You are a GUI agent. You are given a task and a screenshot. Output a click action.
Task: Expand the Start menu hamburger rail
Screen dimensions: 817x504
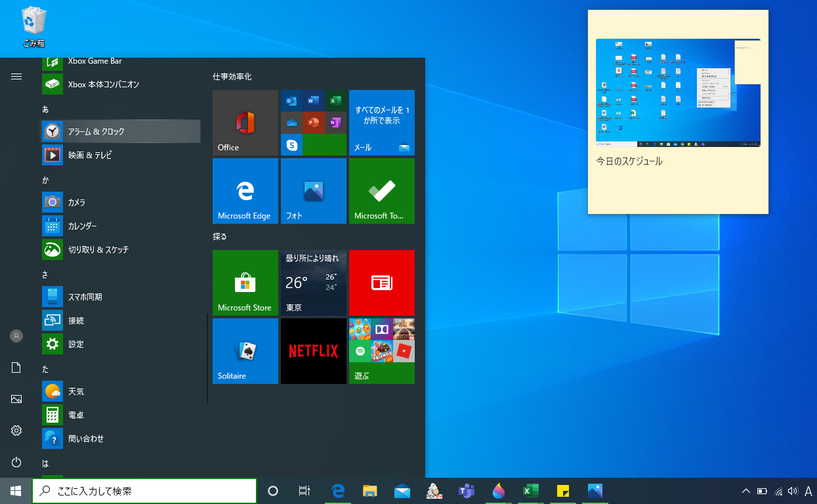click(x=16, y=77)
